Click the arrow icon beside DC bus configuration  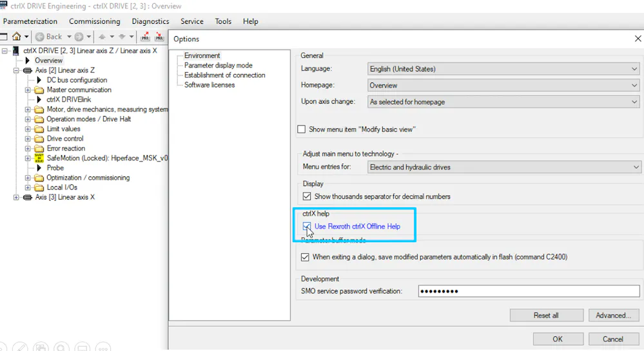click(39, 80)
